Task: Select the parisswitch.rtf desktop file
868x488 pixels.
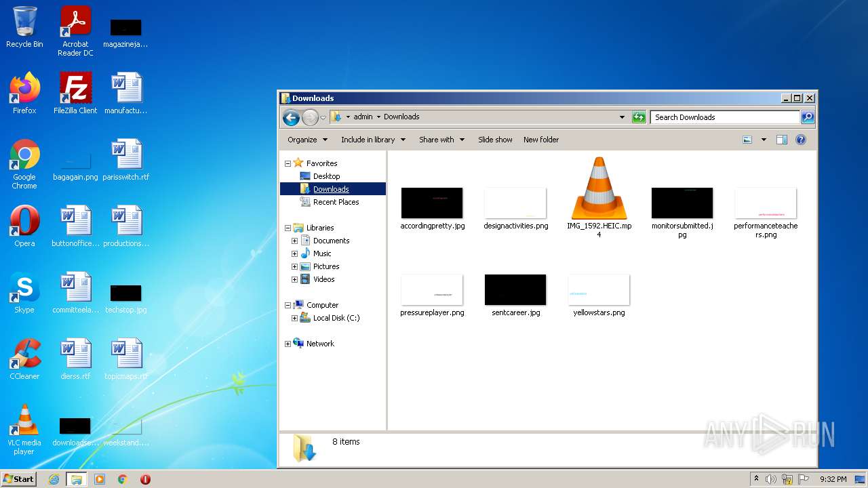Action: (126, 160)
